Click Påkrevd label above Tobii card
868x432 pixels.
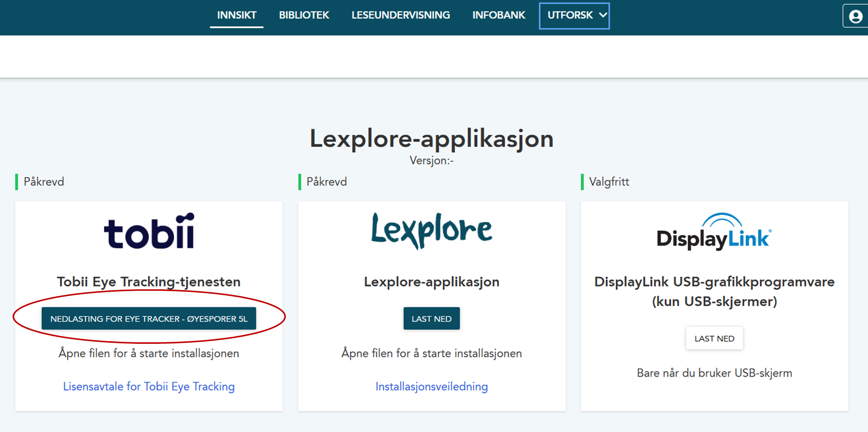pos(44,182)
